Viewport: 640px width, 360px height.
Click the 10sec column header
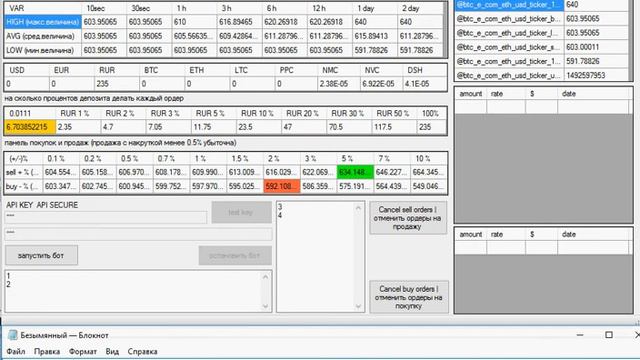click(x=104, y=8)
